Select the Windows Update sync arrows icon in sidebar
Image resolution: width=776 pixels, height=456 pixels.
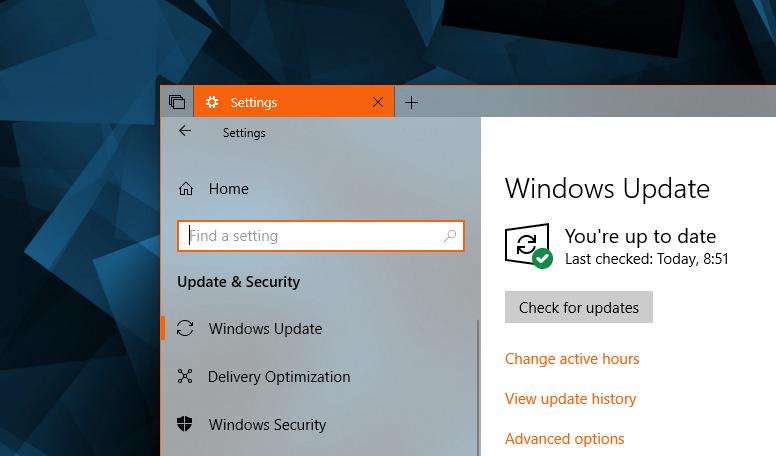point(185,328)
